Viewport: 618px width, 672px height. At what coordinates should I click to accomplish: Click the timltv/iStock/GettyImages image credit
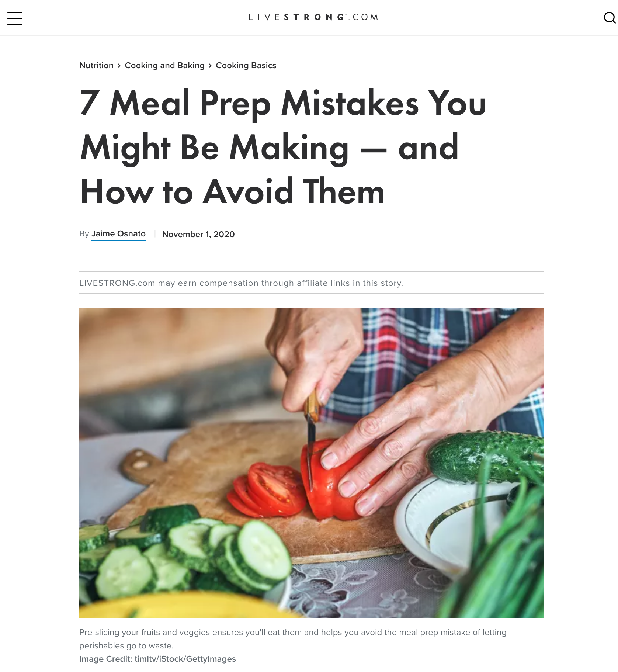coord(185,659)
